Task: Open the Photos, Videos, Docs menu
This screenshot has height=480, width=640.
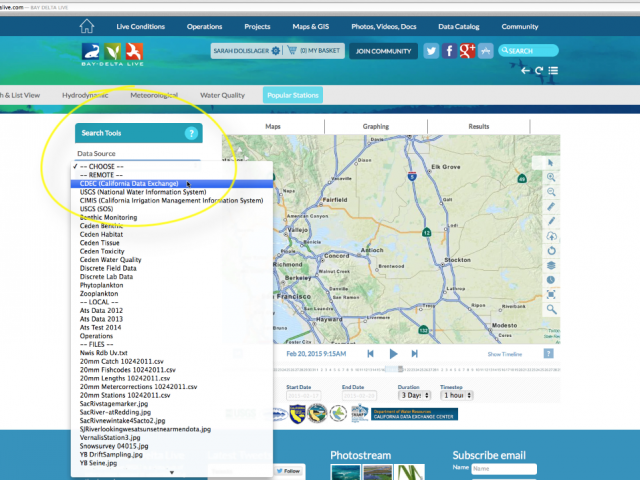Action: 384,27
